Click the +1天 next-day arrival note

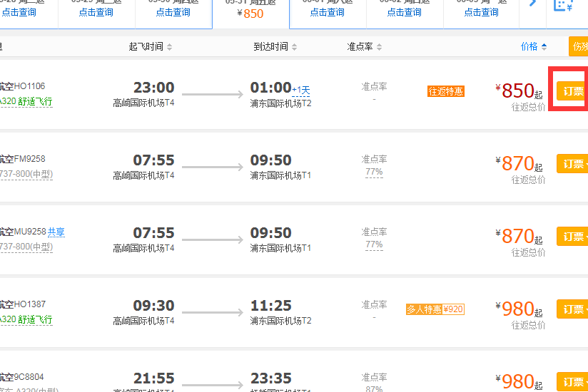click(301, 91)
